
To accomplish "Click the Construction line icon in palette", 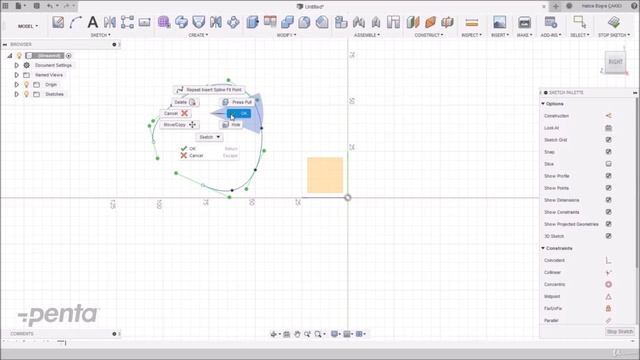I will click(608, 116).
